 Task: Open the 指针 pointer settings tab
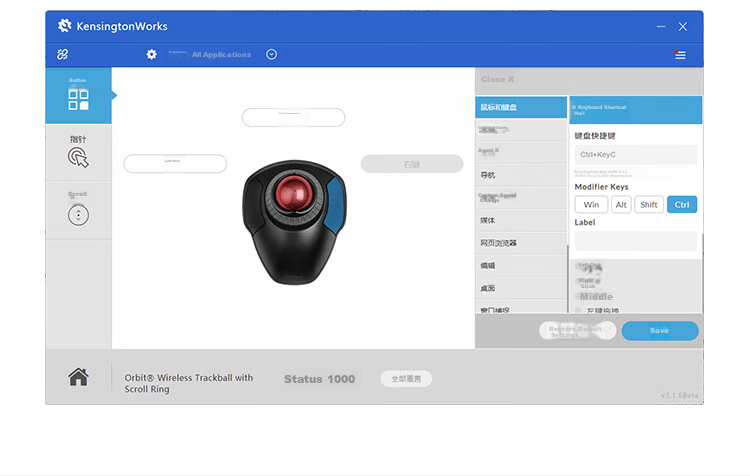78,152
